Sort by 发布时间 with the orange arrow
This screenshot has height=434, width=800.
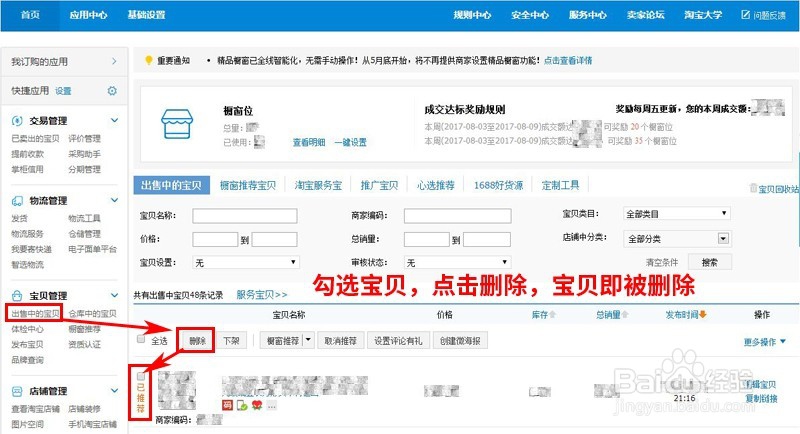pos(703,315)
